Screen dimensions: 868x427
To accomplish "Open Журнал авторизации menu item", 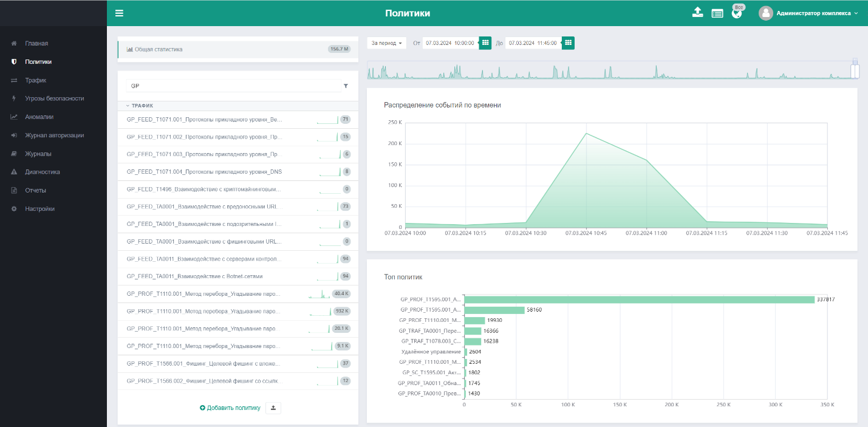I will [x=54, y=135].
